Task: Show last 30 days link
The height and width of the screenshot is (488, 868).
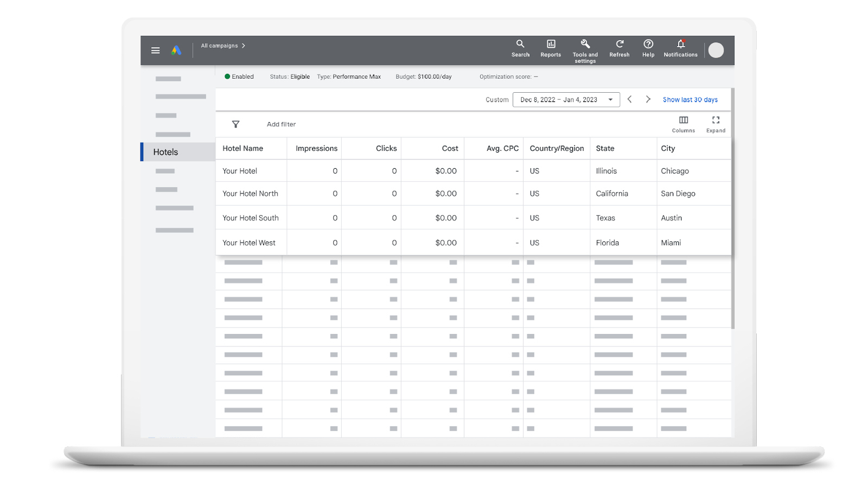Action: point(690,100)
